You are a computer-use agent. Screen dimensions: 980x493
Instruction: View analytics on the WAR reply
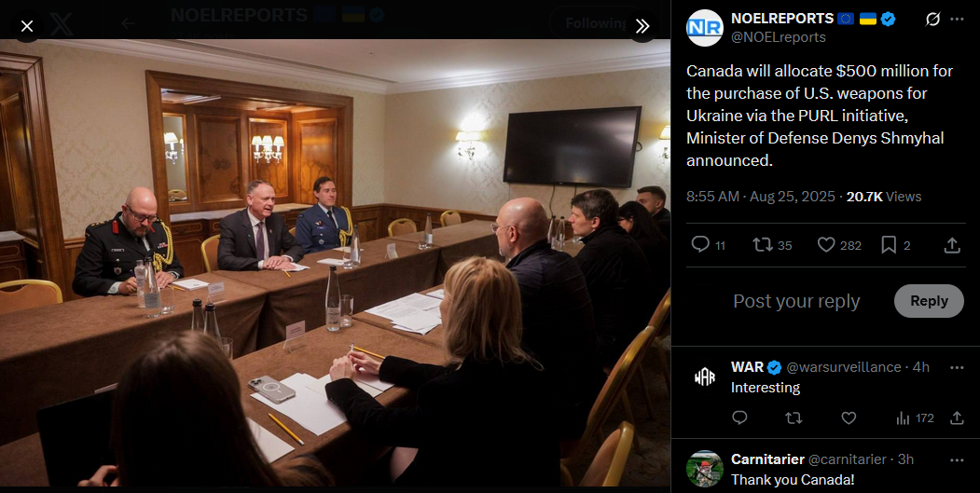click(x=915, y=418)
